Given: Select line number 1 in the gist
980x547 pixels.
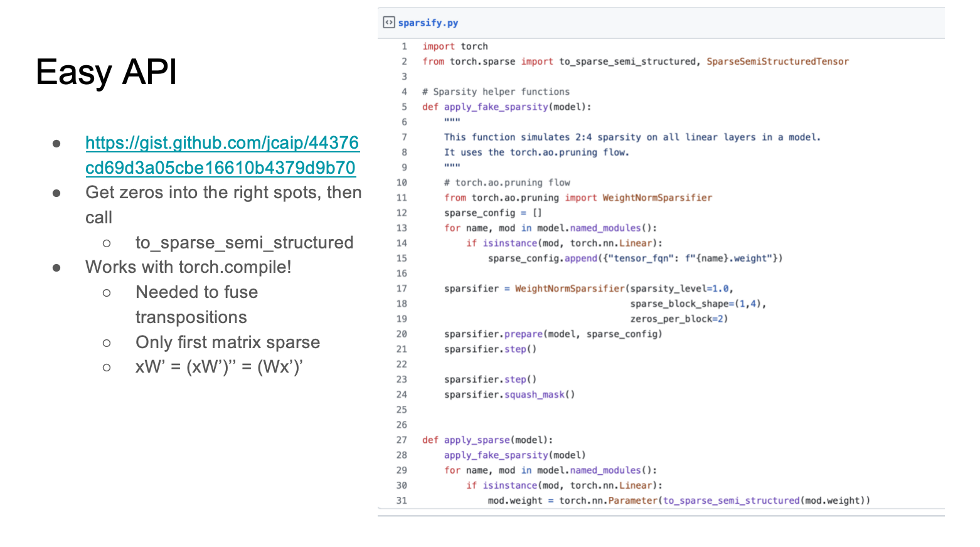Looking at the screenshot, I should click(x=404, y=46).
